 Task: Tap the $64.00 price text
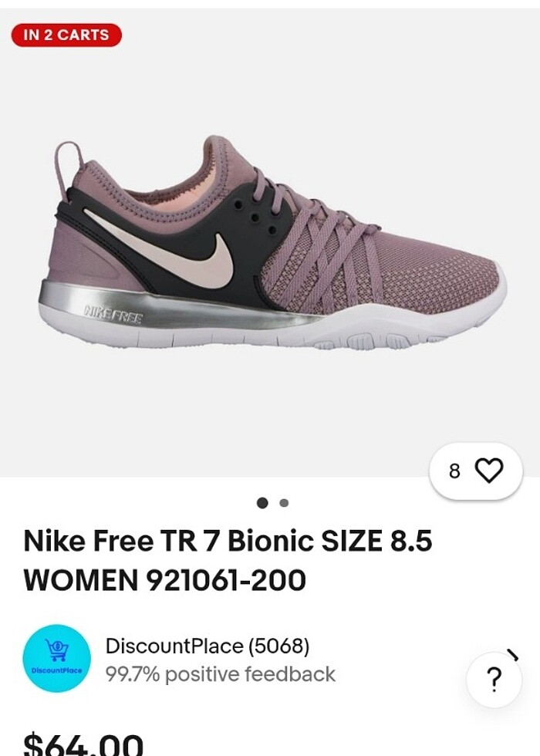[83, 744]
